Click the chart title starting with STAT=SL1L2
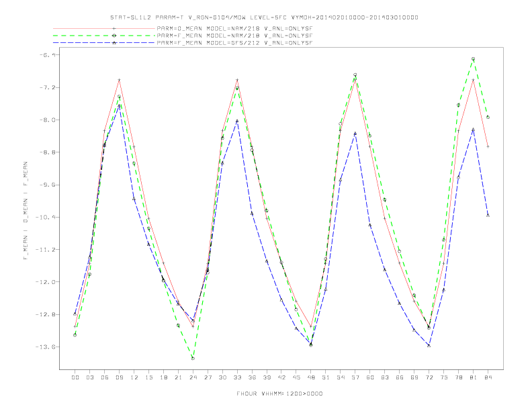This screenshot has width=532, height=411. (x=264, y=17)
